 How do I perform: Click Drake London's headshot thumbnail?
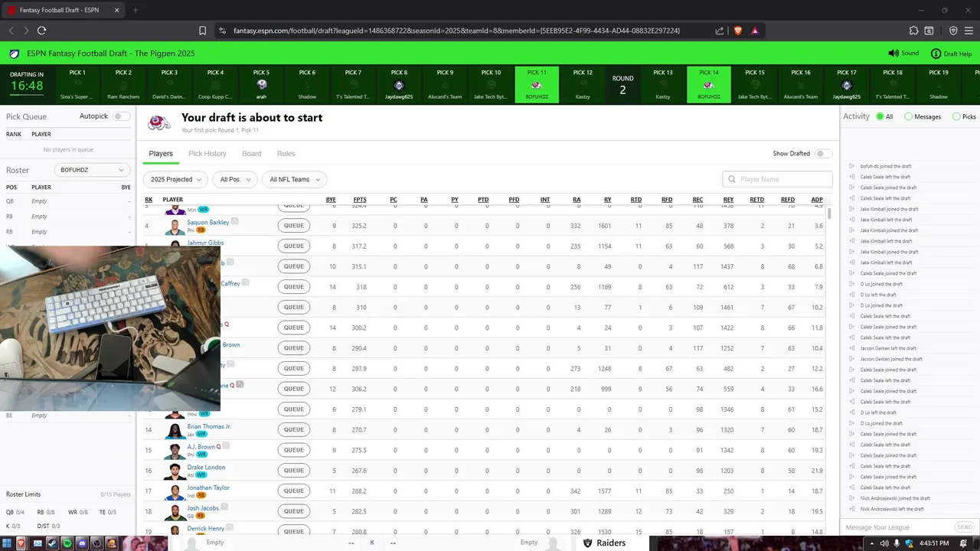click(175, 471)
